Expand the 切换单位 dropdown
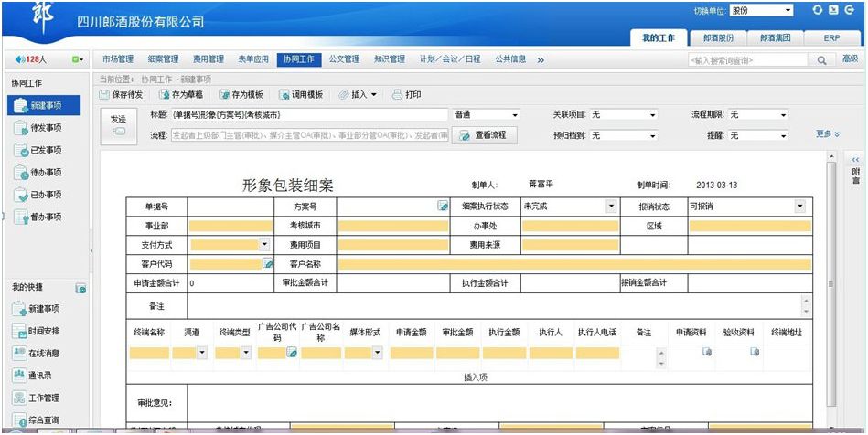 (x=788, y=11)
